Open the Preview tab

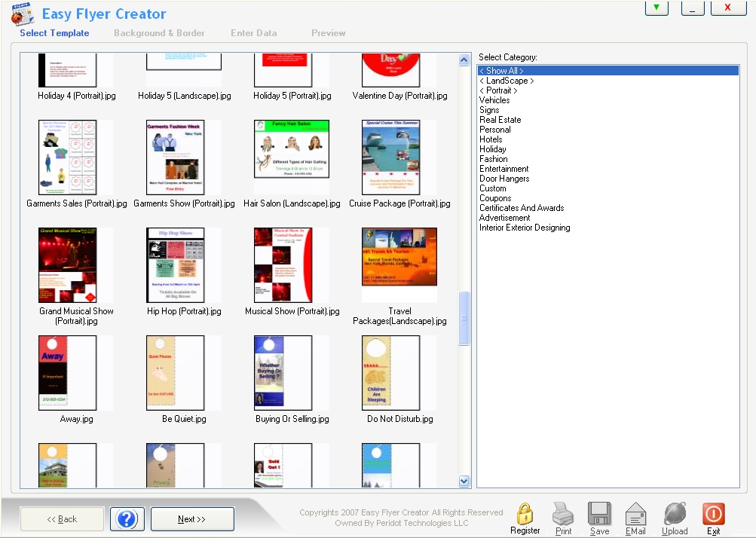click(x=329, y=33)
